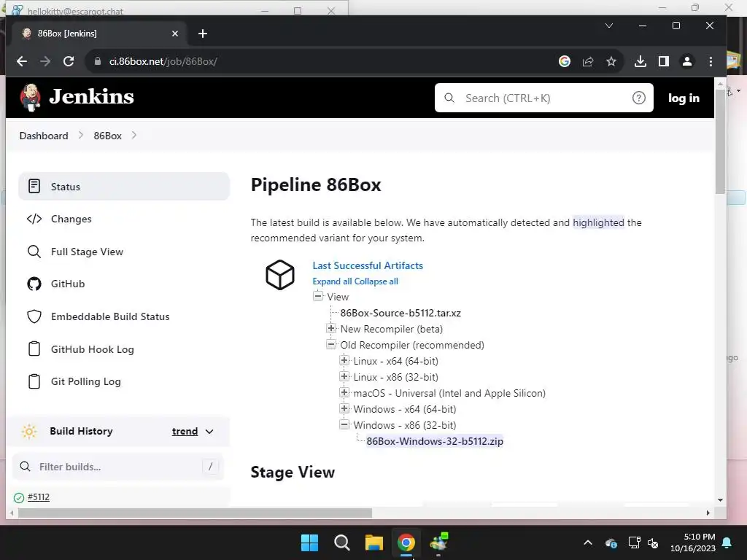The height and width of the screenshot is (560, 747).
Task: Click the Git Polling Log clipboard icon
Action: point(34,381)
